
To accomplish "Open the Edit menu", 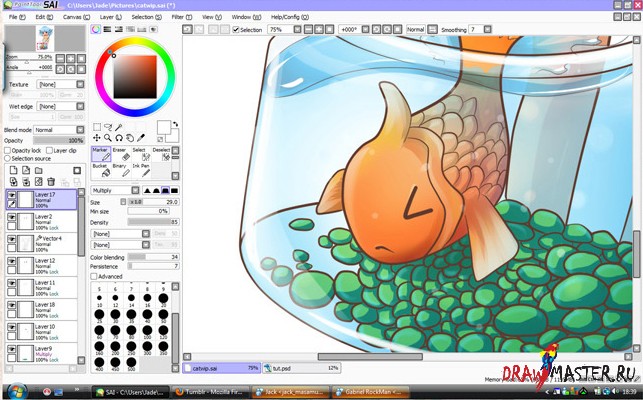I will tap(44, 17).
